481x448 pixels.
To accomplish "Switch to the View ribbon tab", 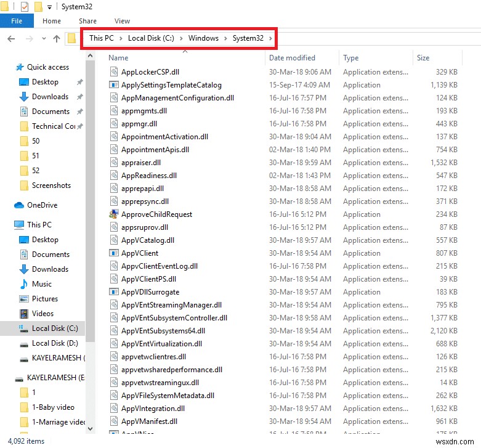I will point(122,21).
